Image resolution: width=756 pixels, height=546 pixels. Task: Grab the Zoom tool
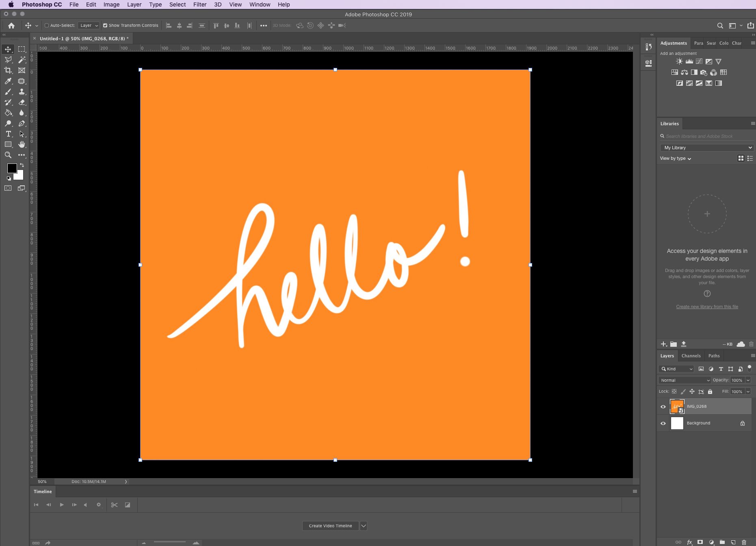[8, 155]
